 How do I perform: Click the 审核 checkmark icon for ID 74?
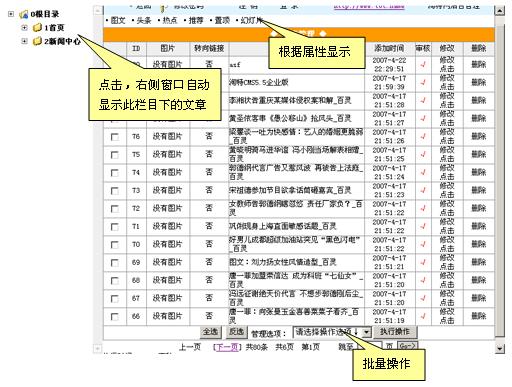click(x=423, y=172)
